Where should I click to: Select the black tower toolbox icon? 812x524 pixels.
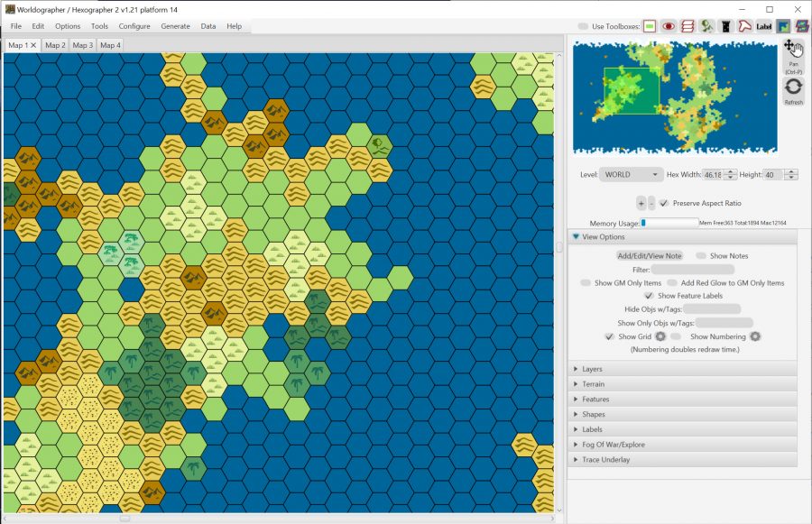tap(725, 26)
